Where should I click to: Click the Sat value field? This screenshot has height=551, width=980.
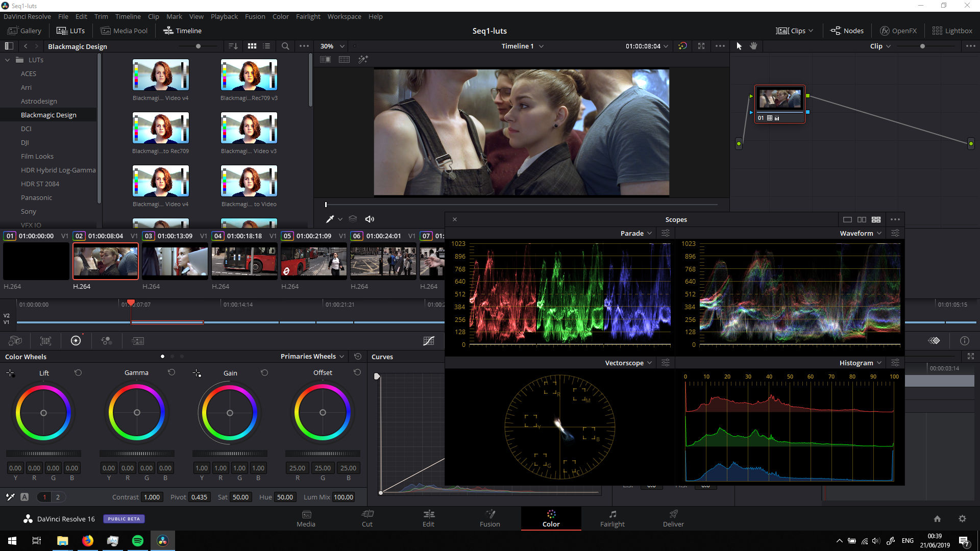(x=240, y=497)
